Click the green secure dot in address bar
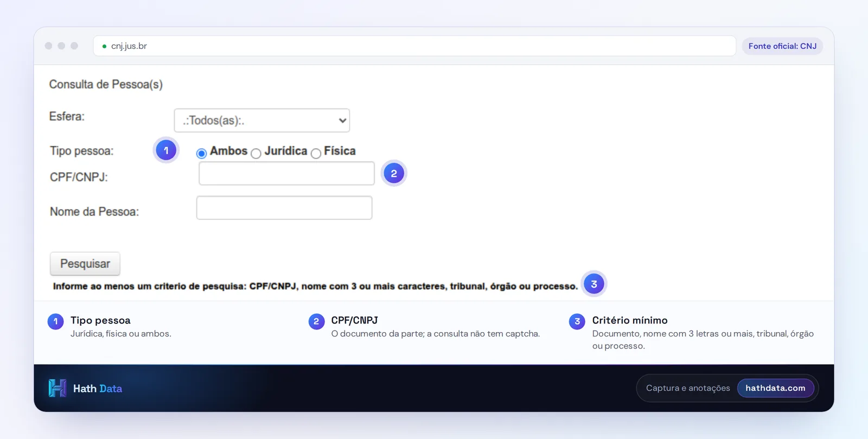 pos(104,46)
